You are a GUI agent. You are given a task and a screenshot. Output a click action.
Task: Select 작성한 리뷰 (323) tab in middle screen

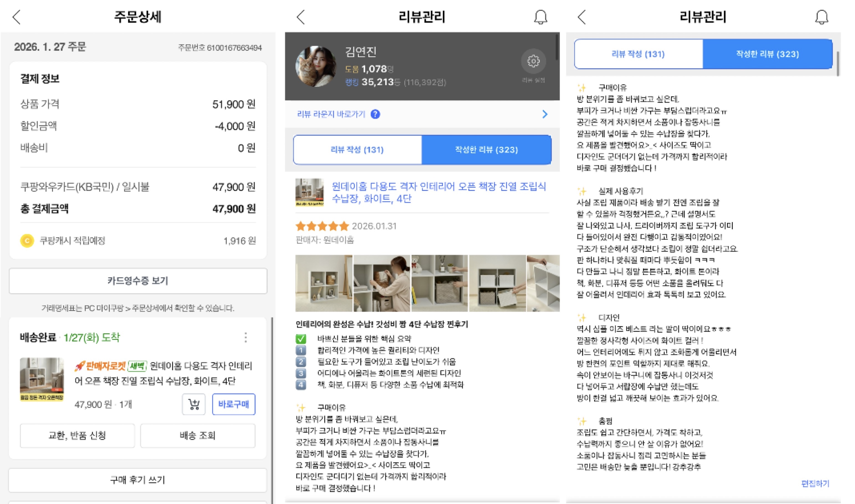tap(486, 150)
